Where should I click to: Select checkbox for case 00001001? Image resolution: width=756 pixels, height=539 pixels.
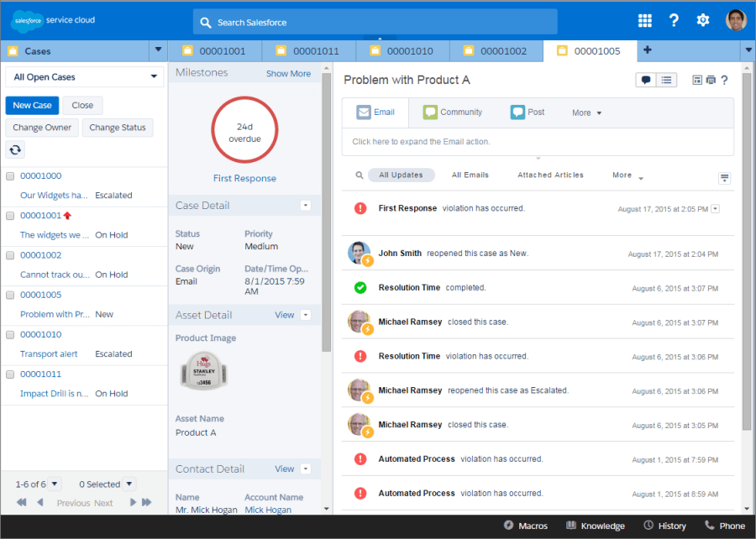click(x=10, y=216)
